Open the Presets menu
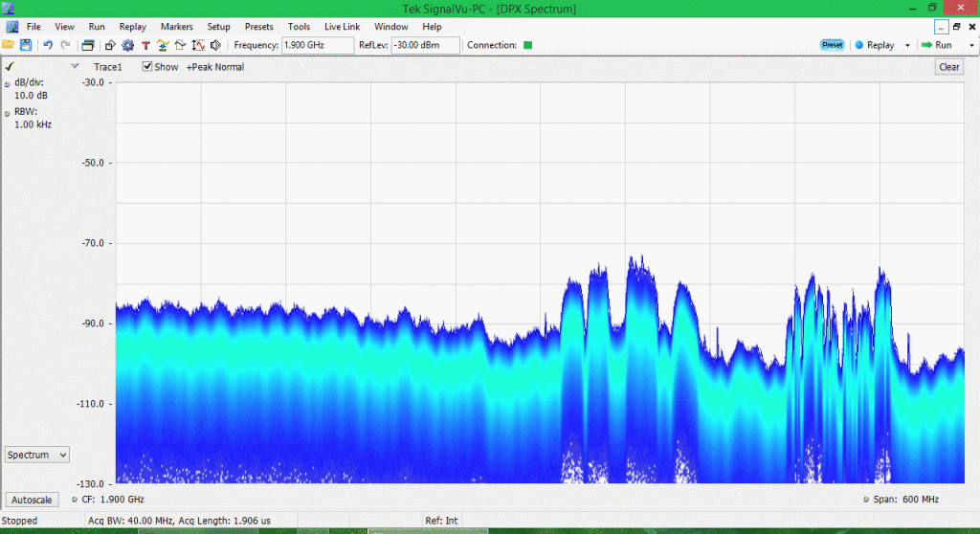This screenshot has width=980, height=534. tap(258, 26)
